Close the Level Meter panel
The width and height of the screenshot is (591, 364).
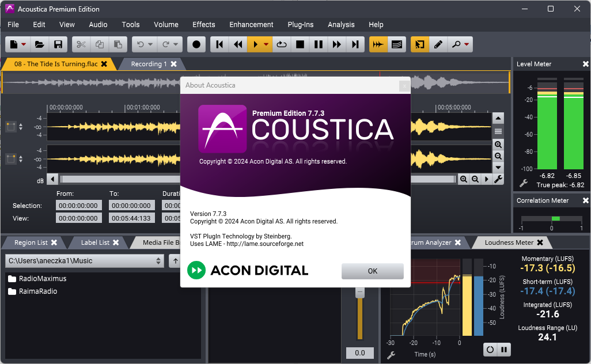(586, 64)
